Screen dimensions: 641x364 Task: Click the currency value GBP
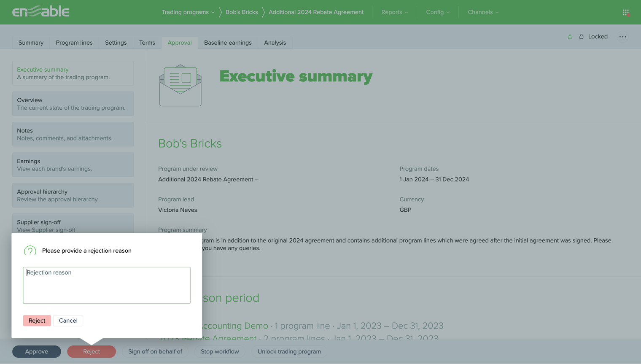click(405, 210)
